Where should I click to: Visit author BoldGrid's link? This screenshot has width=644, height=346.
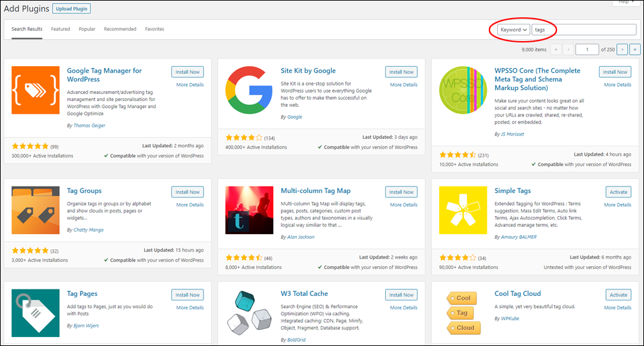[x=296, y=340]
